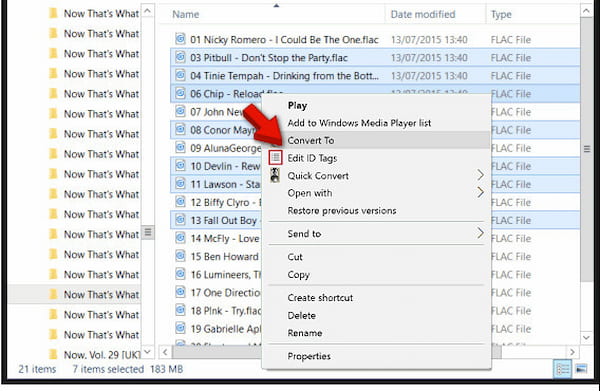Click the 04 Tinie Tempah file icon
This screenshot has height=391, width=600.
180,75
